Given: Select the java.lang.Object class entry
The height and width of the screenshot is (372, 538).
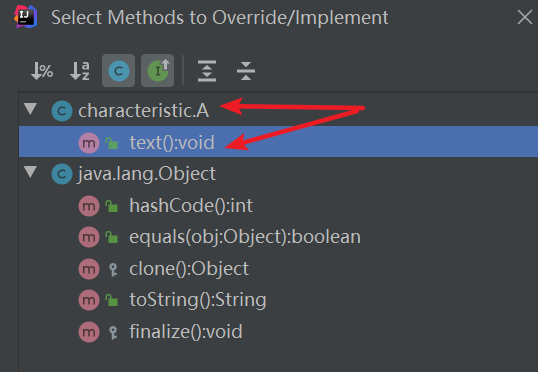Looking at the screenshot, I should pos(147,174).
